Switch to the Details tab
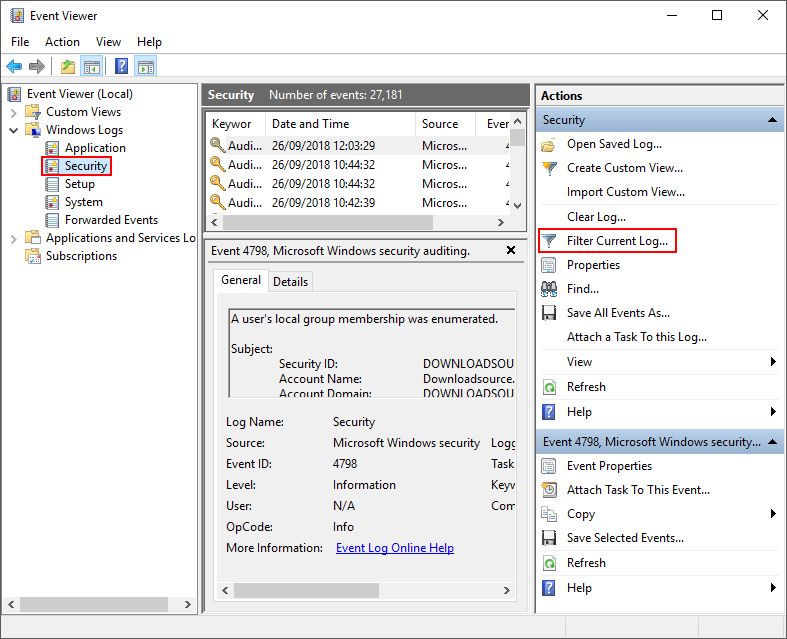This screenshot has height=639, width=787. [x=291, y=282]
